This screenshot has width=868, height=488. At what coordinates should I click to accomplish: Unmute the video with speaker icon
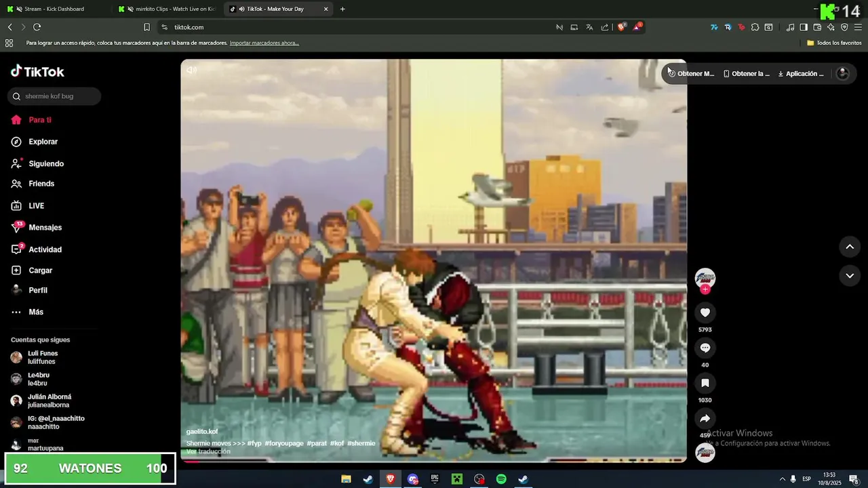(x=192, y=70)
